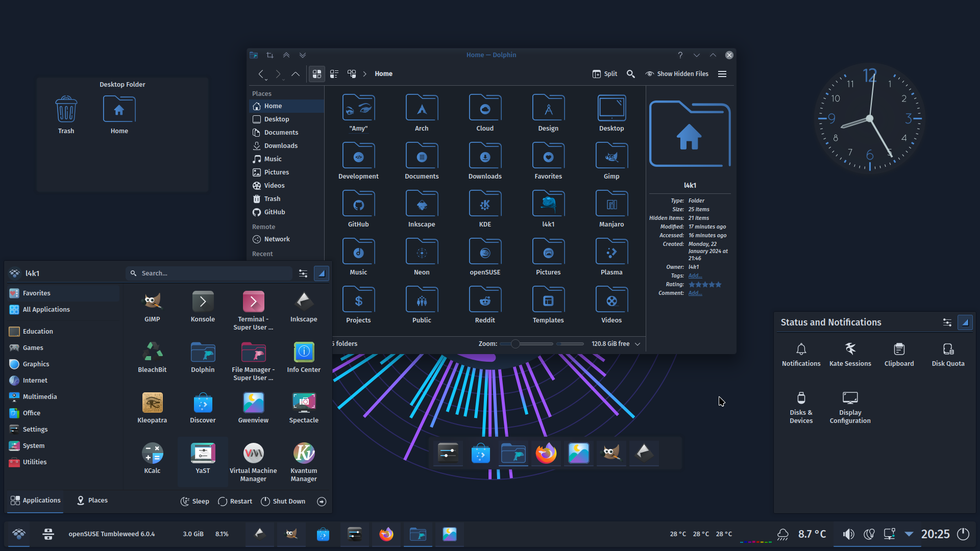Viewport: 980px width, 551px height.
Task: Select All Applications category
Action: pos(63,310)
